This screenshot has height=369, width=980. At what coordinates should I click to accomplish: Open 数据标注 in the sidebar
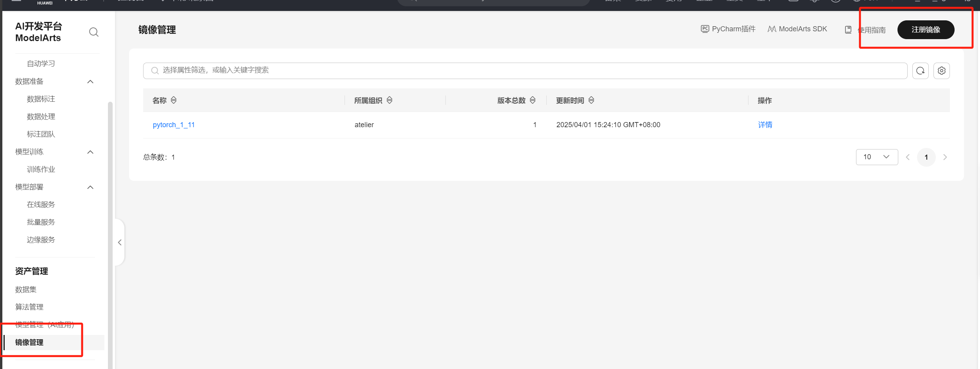click(x=41, y=99)
